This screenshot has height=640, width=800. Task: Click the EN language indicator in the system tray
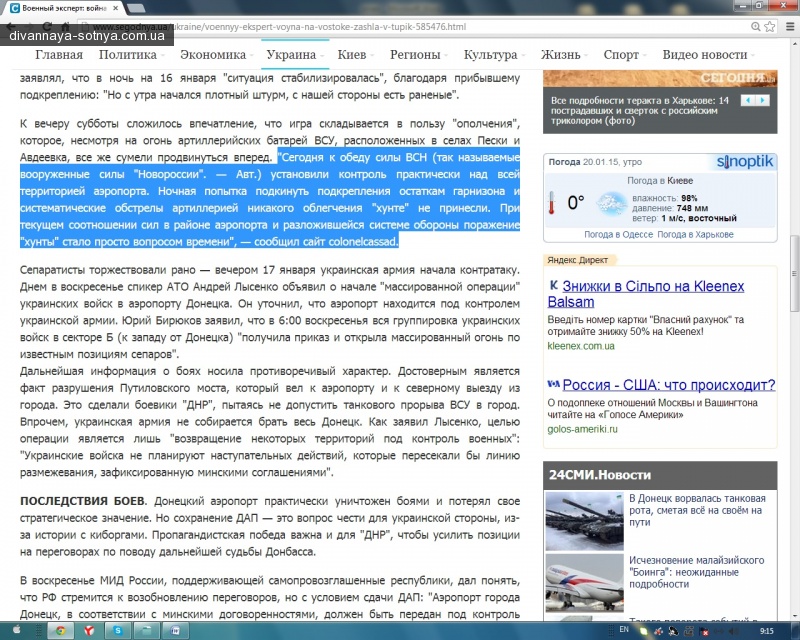624,631
